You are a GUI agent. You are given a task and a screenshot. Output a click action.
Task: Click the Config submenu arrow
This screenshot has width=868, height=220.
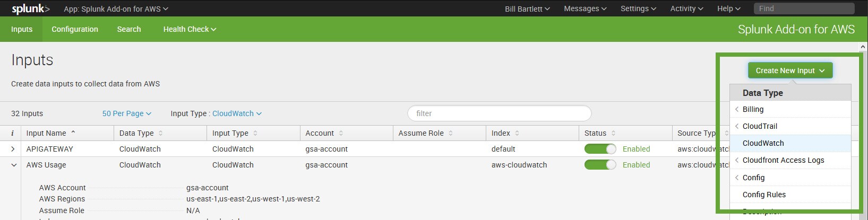(737, 178)
